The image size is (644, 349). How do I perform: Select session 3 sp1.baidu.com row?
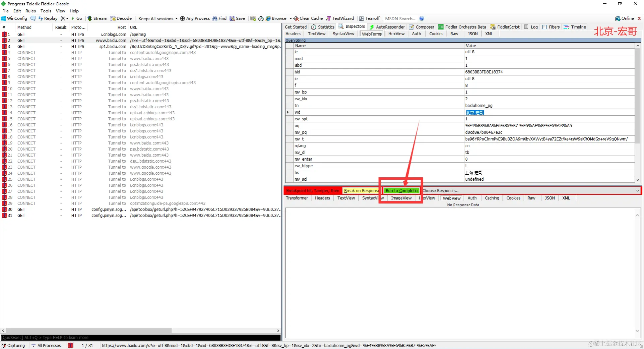click(141, 46)
